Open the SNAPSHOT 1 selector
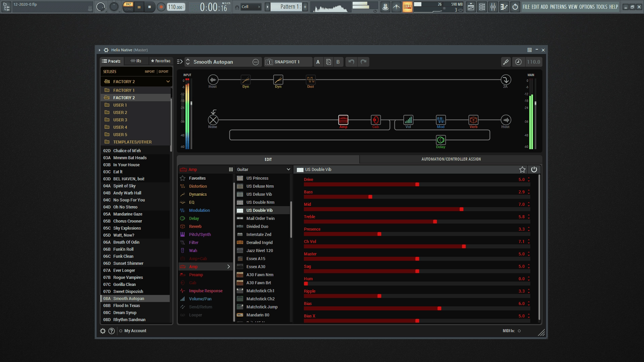Screen dimensions: 644x362 coord(288,62)
